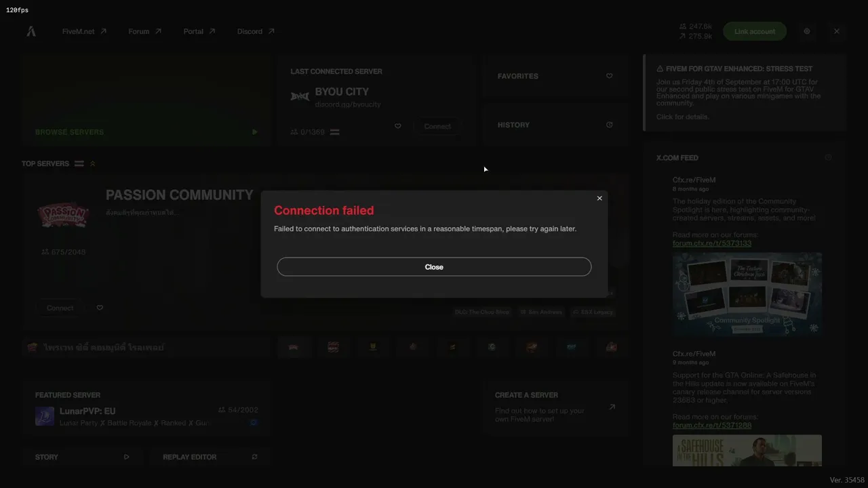The image size is (868, 488).
Task: Open the Discord link
Action: [x=256, y=31]
